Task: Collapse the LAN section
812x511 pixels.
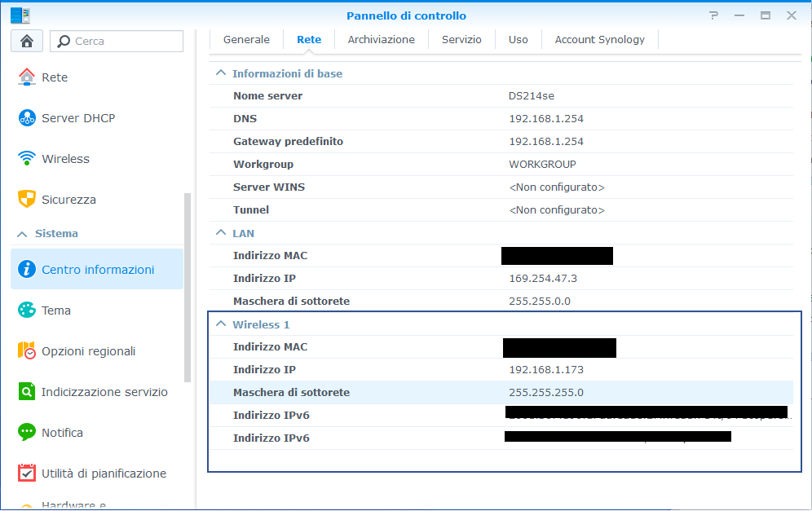Action: pos(221,232)
